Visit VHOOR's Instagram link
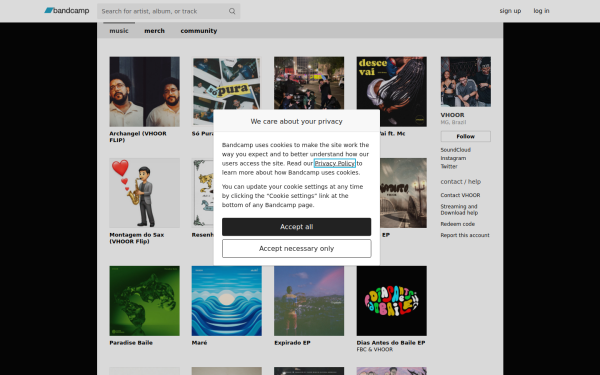600x375 pixels. [453, 158]
